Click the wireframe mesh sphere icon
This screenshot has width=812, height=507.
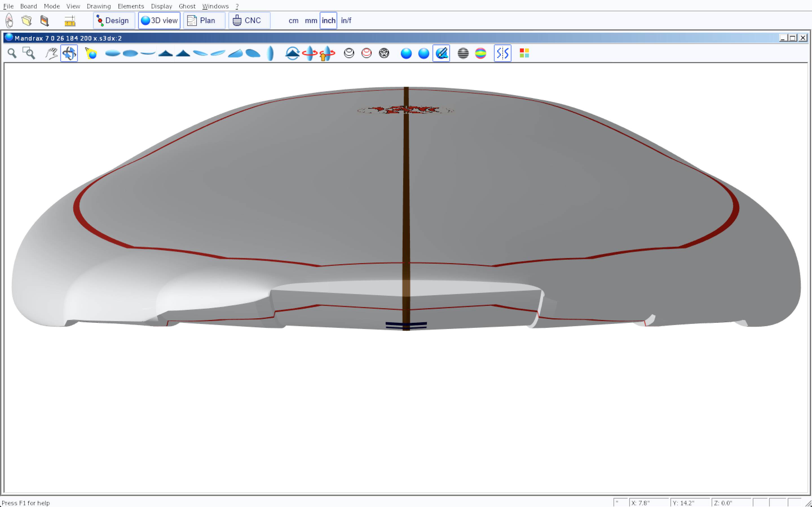coord(384,53)
